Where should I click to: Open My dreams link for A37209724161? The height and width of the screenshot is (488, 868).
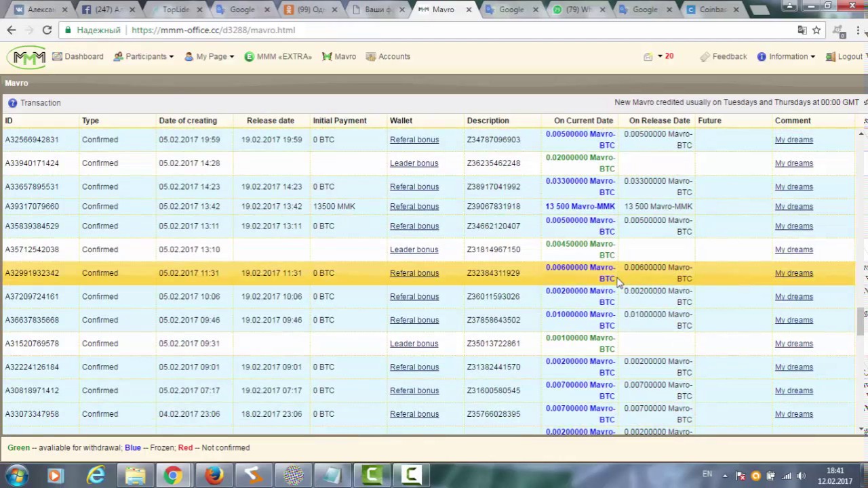click(793, 297)
